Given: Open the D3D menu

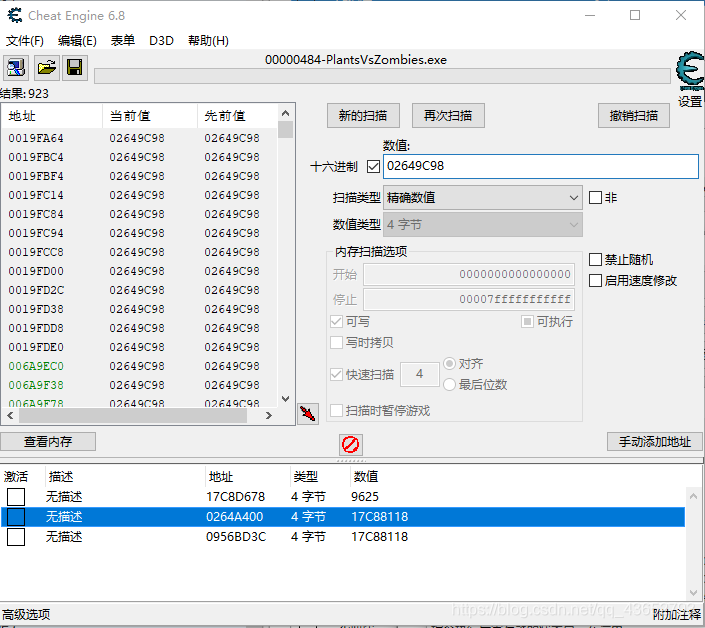Looking at the screenshot, I should pos(161,41).
